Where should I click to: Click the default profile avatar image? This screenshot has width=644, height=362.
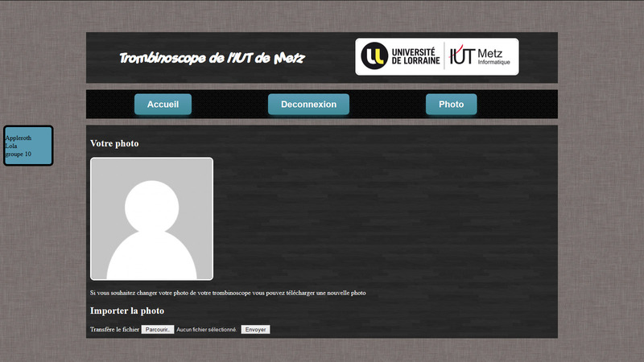151,219
